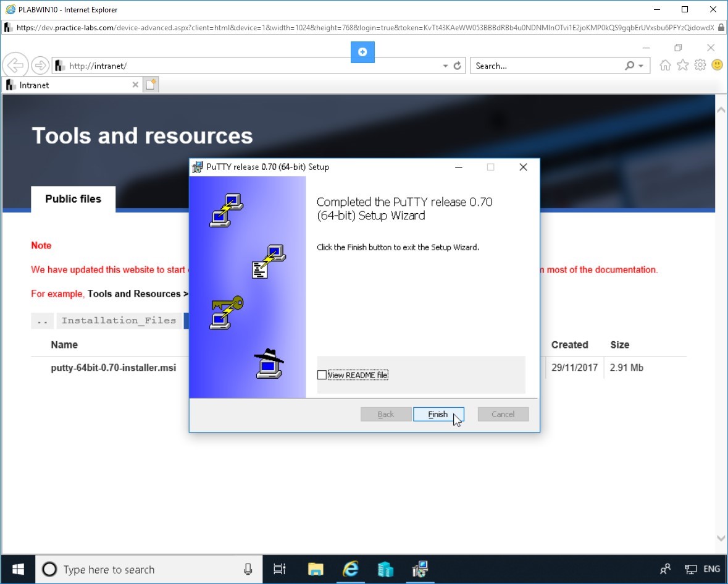Click the search magnifier icon
Screen dimensions: 728x584
click(630, 66)
